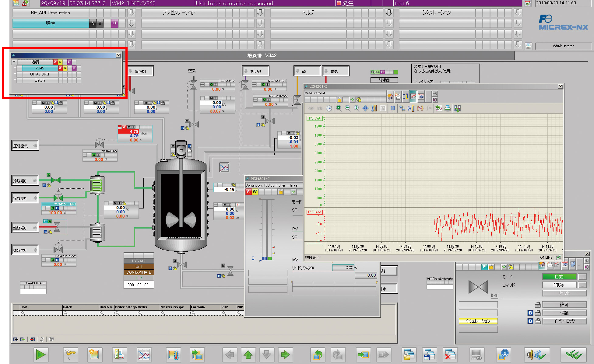Toggle the unlock icon next to 保護
This screenshot has width=594, height=364.
[x=538, y=313]
